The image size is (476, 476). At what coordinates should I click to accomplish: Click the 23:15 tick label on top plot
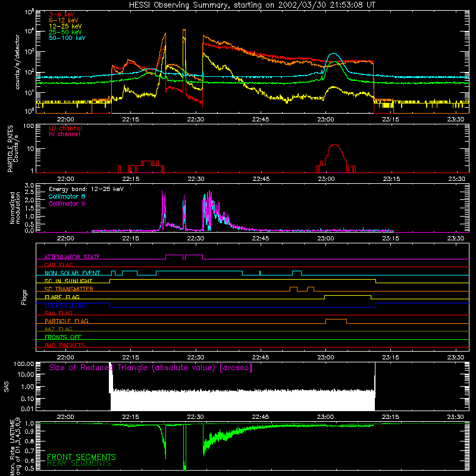coord(391,120)
